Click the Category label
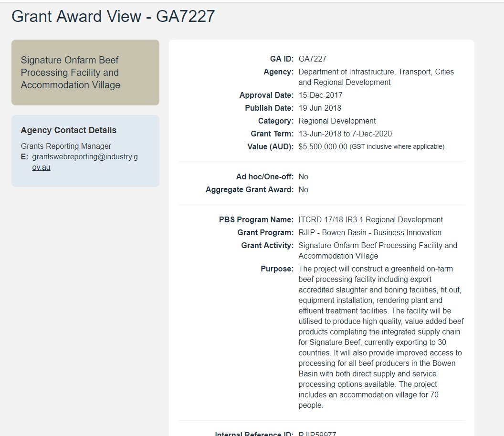 coord(275,121)
